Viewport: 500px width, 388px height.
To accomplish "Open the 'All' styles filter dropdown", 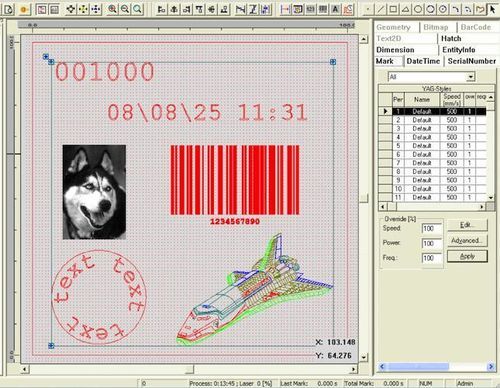I will point(470,77).
